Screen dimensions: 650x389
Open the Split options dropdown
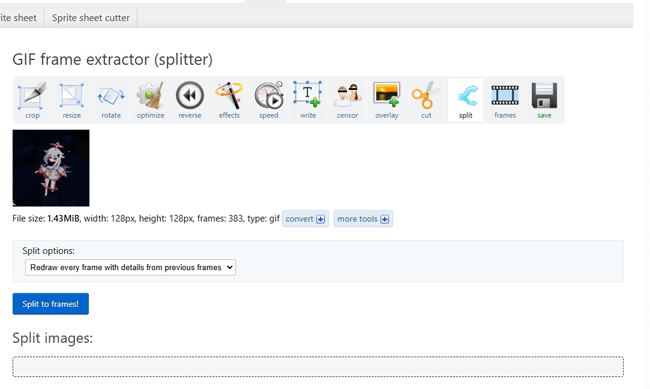coord(130,267)
